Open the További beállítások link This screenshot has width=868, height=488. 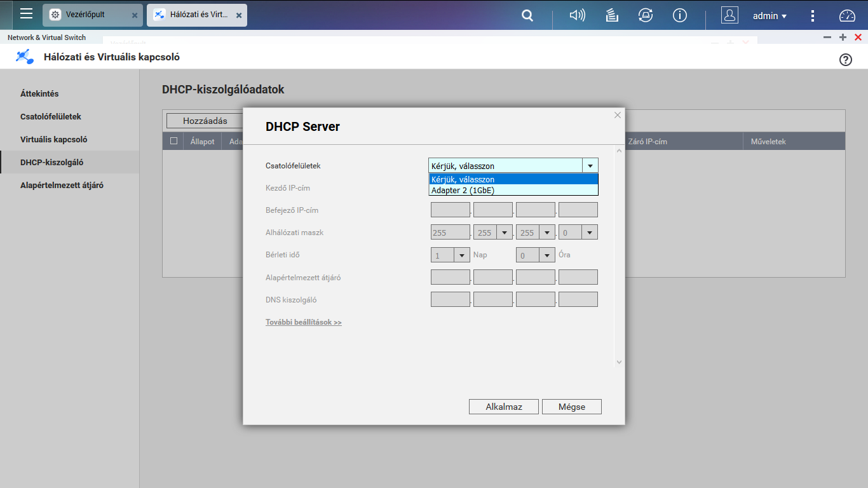(x=304, y=322)
